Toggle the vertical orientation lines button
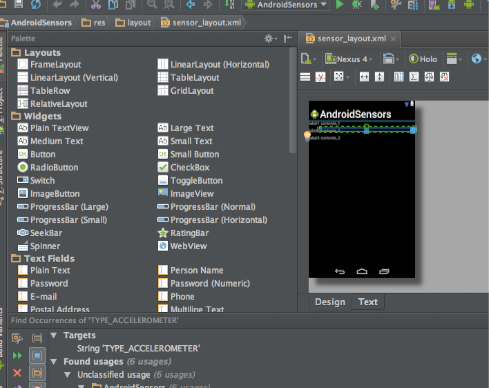 (x=305, y=77)
